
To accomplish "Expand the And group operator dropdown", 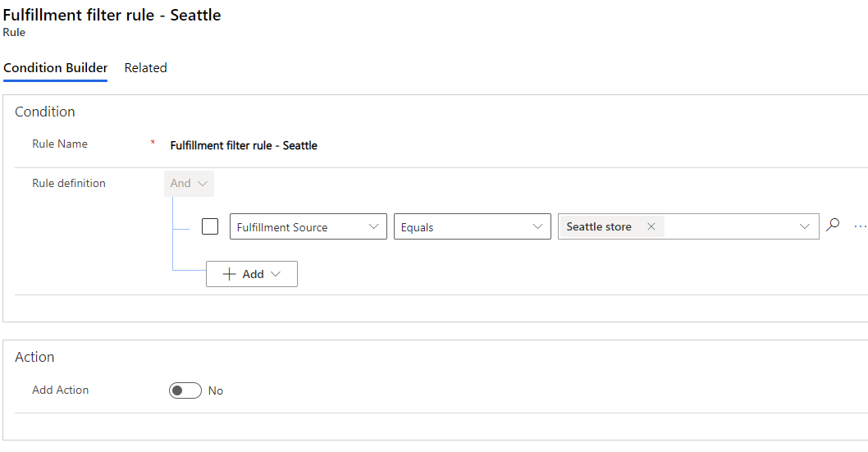I will 189,184.
